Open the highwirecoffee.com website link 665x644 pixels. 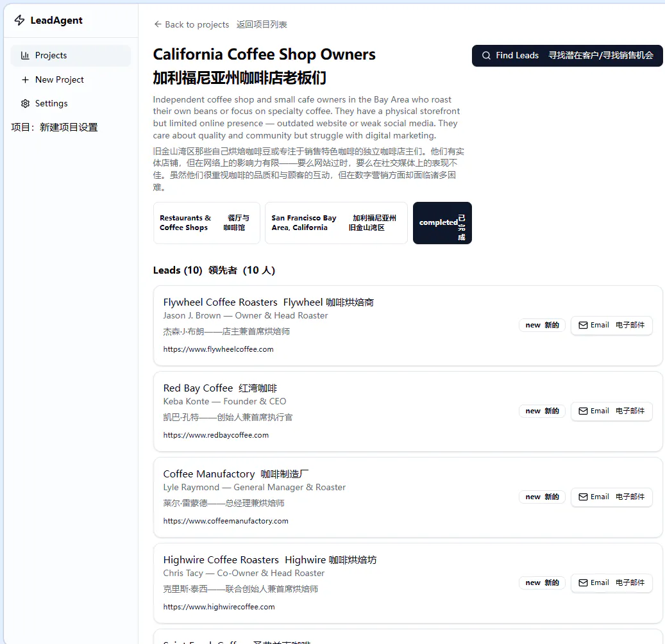[219, 607]
